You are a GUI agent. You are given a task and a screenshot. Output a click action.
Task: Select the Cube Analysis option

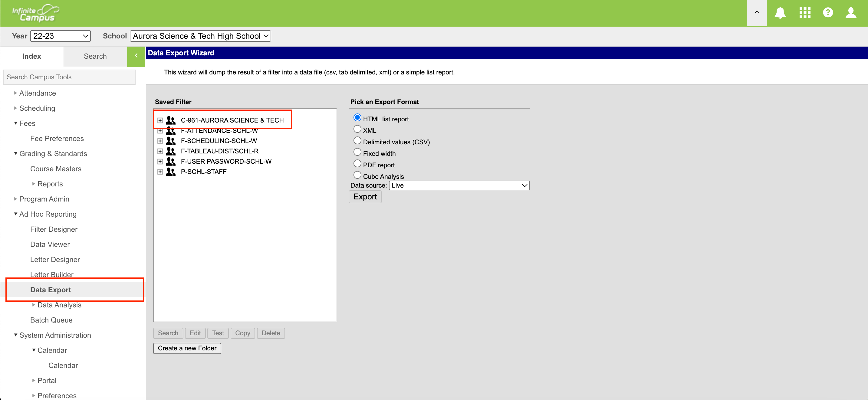click(x=357, y=175)
